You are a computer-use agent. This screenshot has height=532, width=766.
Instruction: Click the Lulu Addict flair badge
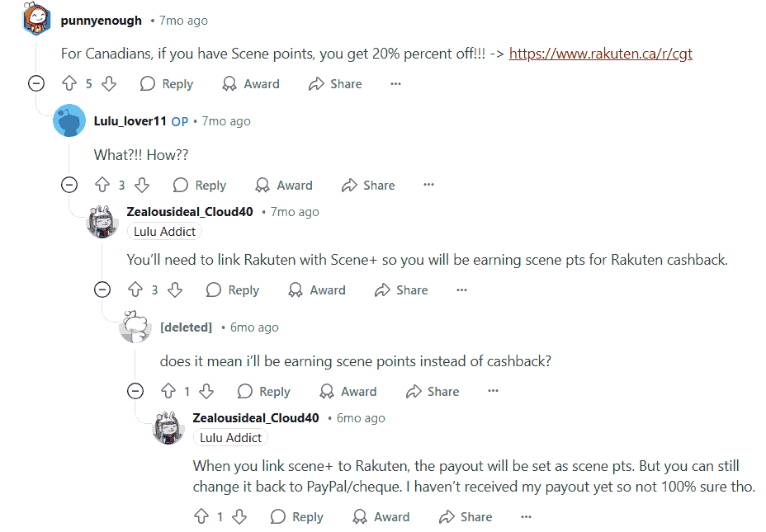click(164, 231)
